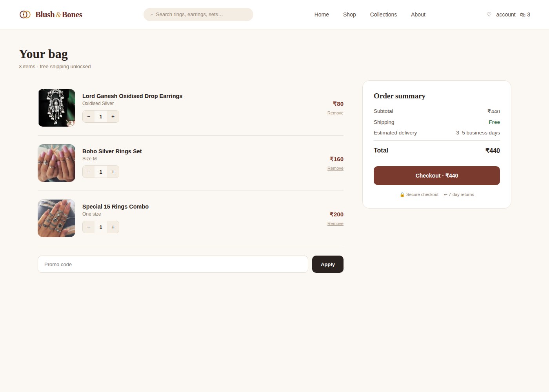Click the quantity value of Boho Silver Rings Set

point(101,172)
